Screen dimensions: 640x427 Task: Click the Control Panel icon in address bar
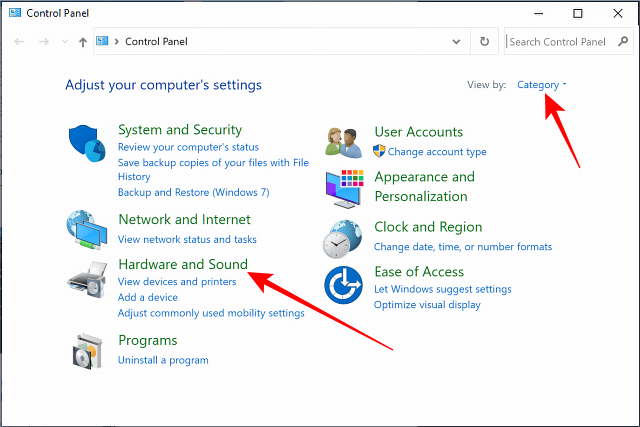click(x=102, y=41)
